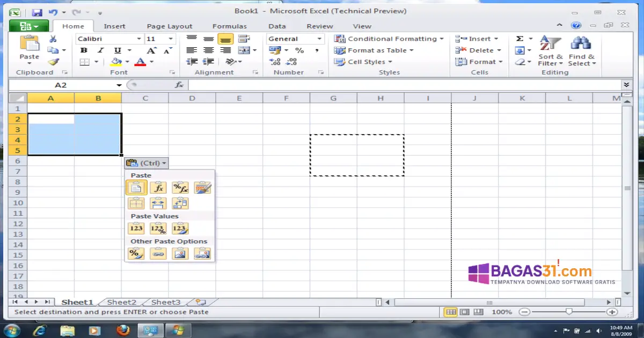The image size is (644, 338).
Task: Click Format in the Cells group
Action: click(479, 62)
